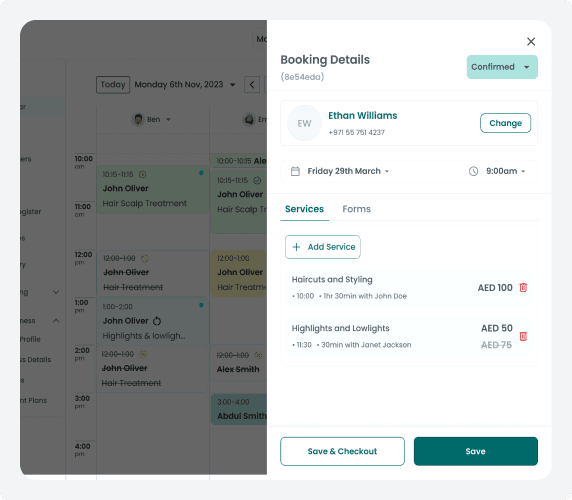This screenshot has width=572, height=500.
Task: Delete the Haircuts and Styling service
Action: (x=523, y=287)
